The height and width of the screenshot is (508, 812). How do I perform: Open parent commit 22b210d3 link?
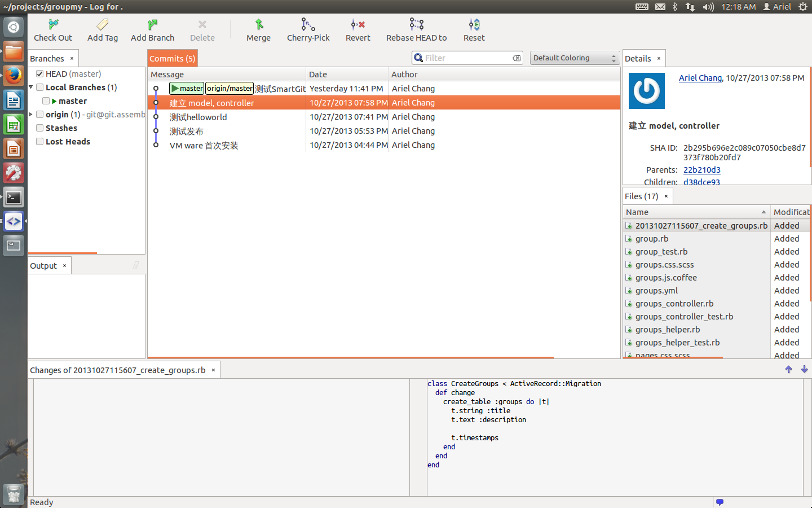pyautogui.click(x=702, y=170)
